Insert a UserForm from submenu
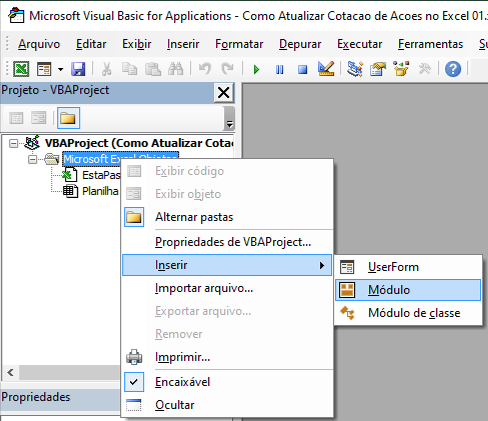488x421 pixels. coord(408,267)
